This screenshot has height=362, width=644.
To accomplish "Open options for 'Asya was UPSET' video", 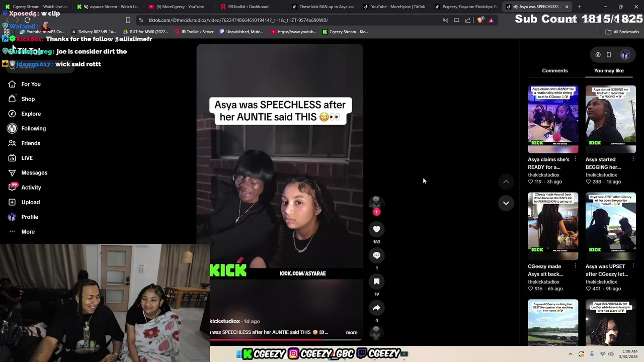I will click(633, 266).
